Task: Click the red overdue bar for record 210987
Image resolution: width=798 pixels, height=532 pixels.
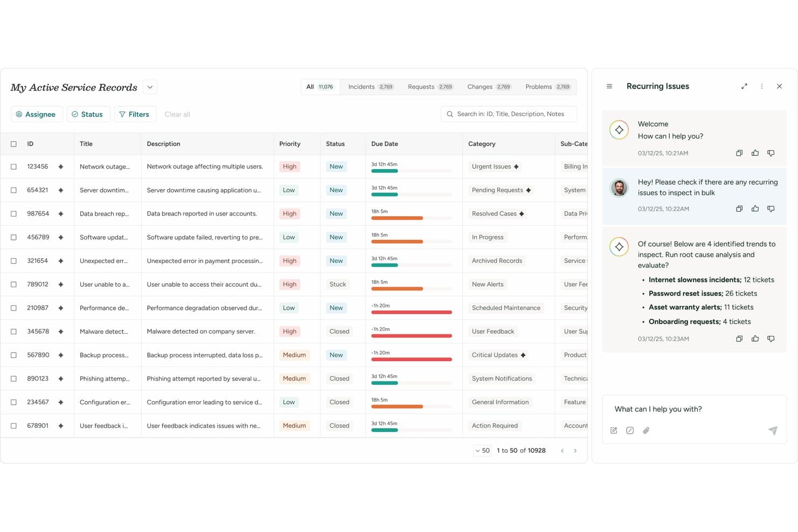Action: click(411, 312)
